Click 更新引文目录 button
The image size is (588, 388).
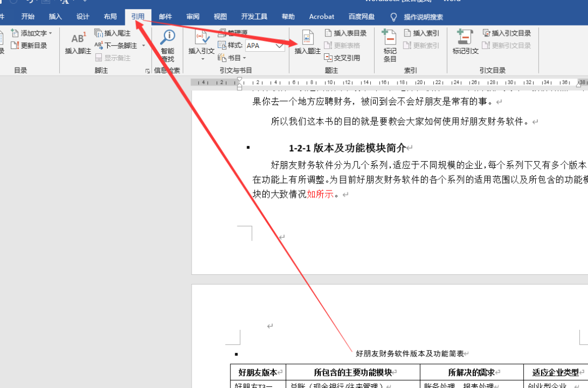[x=507, y=45]
